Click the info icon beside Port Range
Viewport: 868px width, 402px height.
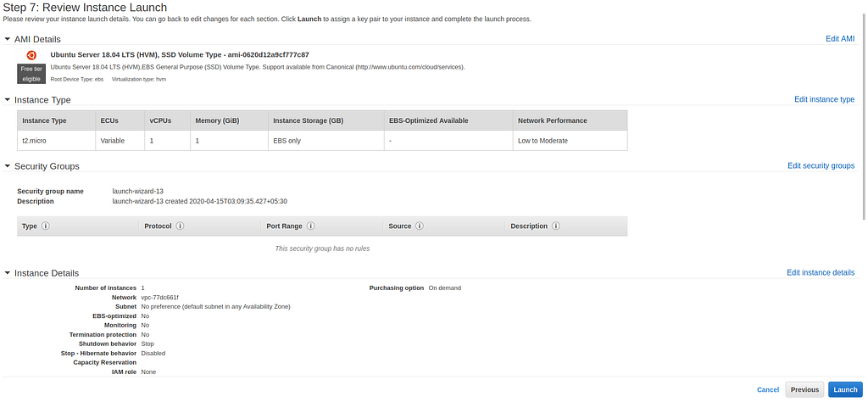tap(311, 226)
